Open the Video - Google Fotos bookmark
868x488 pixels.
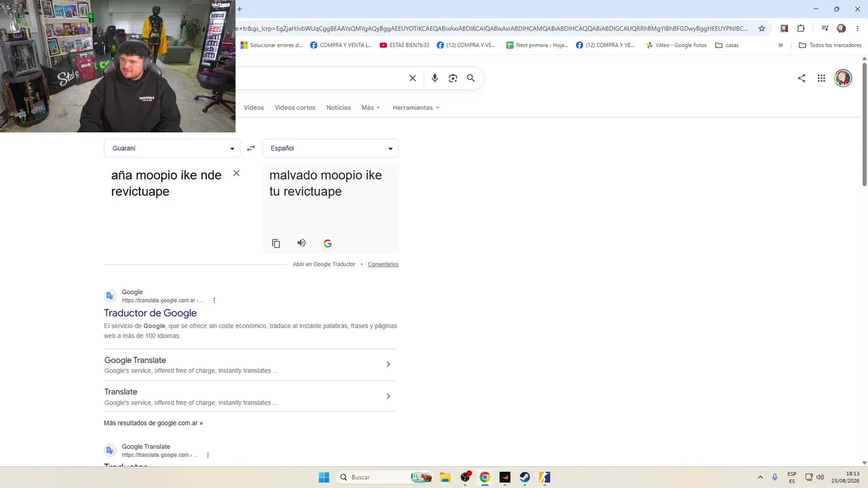pyautogui.click(x=676, y=45)
